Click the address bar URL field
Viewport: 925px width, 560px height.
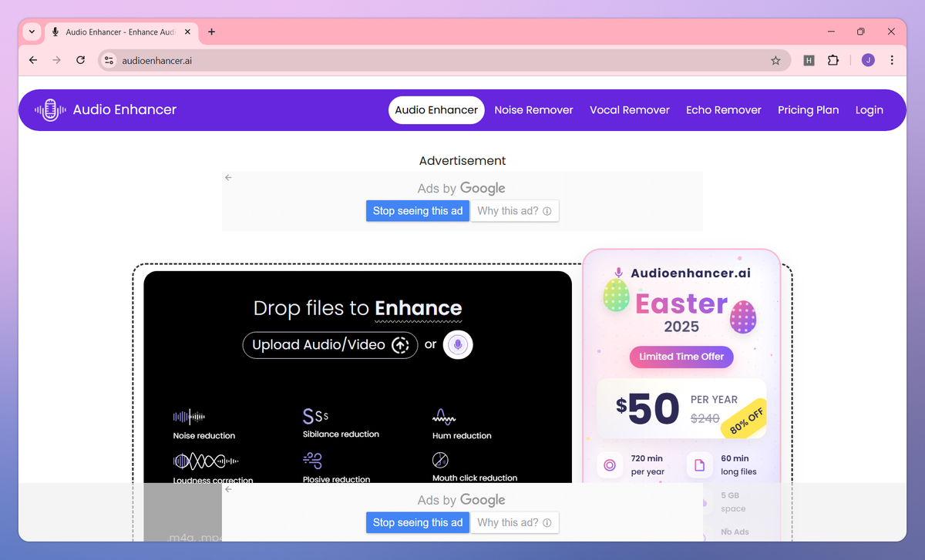point(443,60)
